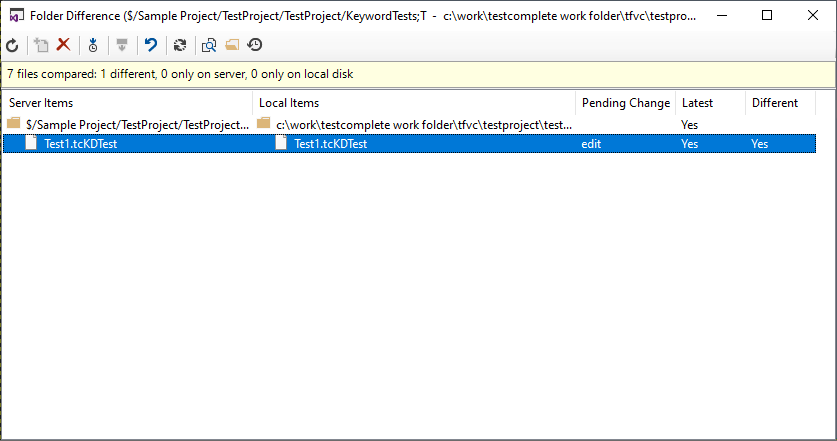Click the Check In Pending Changes icon

point(122,45)
